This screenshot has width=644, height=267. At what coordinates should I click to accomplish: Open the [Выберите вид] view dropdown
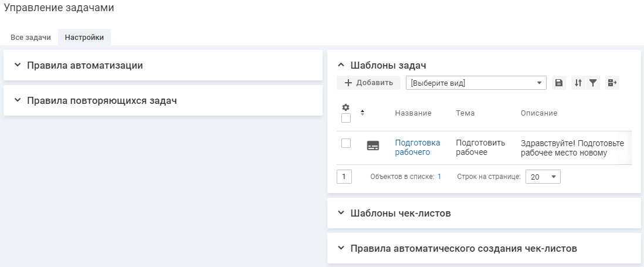point(476,83)
